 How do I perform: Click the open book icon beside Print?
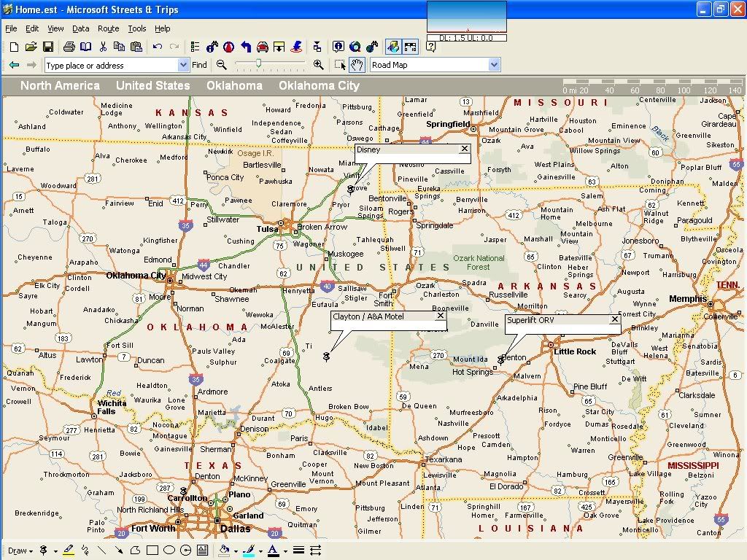(x=86, y=47)
